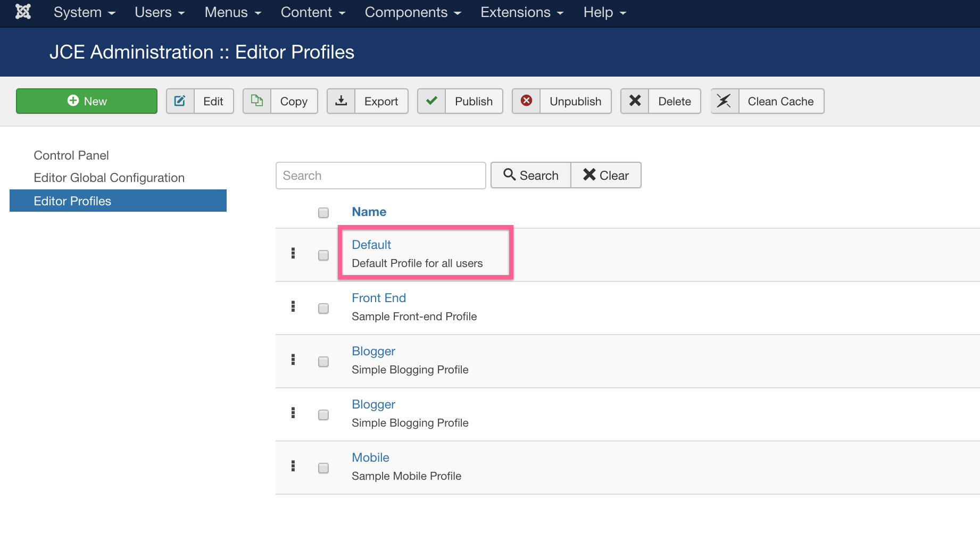Screen dimensions: 980x533
Task: Open the Mobile profile link
Action: pos(370,457)
